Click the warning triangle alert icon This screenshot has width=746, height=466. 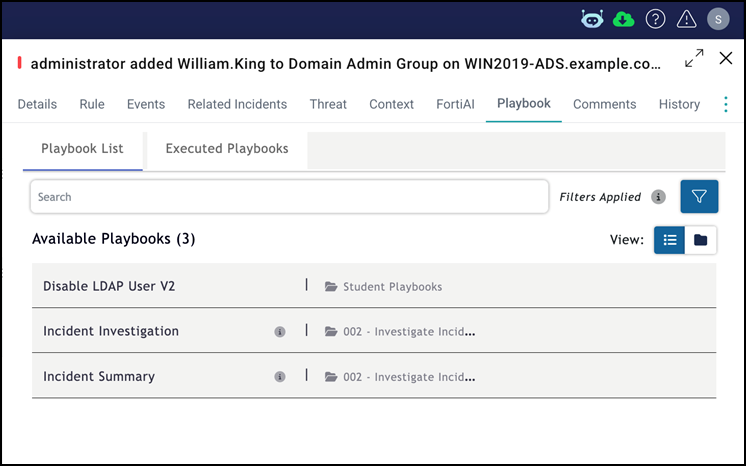[x=686, y=19]
